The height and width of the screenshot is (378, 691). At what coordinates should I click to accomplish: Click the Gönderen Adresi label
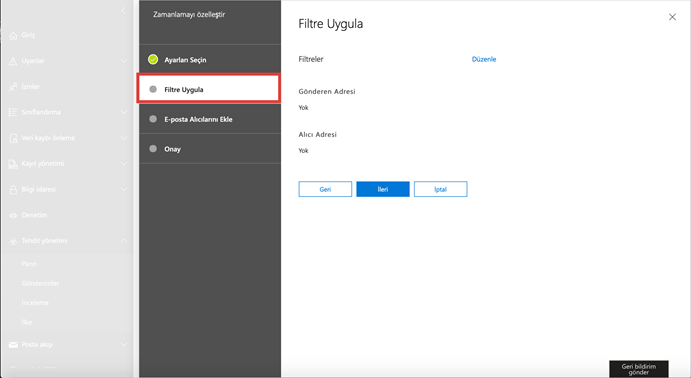pyautogui.click(x=327, y=92)
